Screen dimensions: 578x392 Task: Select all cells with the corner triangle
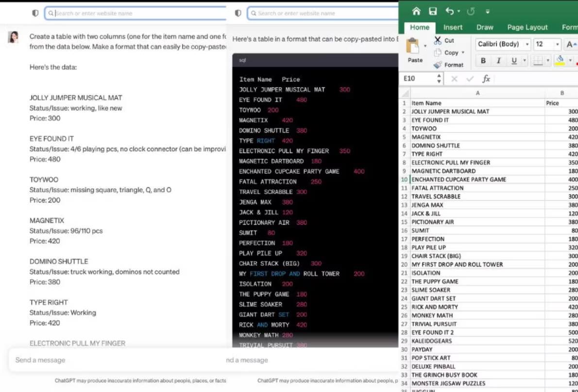click(x=405, y=93)
